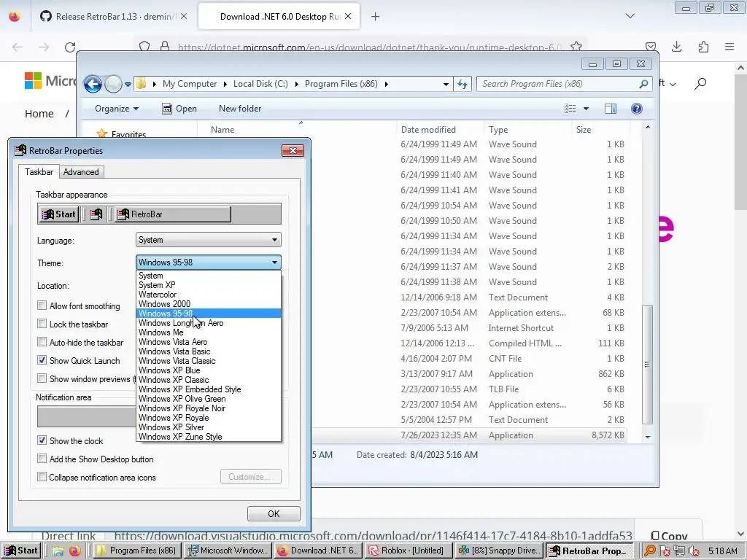Open Snappy Driver taskbar button
This screenshot has width=747, height=560.
click(498, 551)
